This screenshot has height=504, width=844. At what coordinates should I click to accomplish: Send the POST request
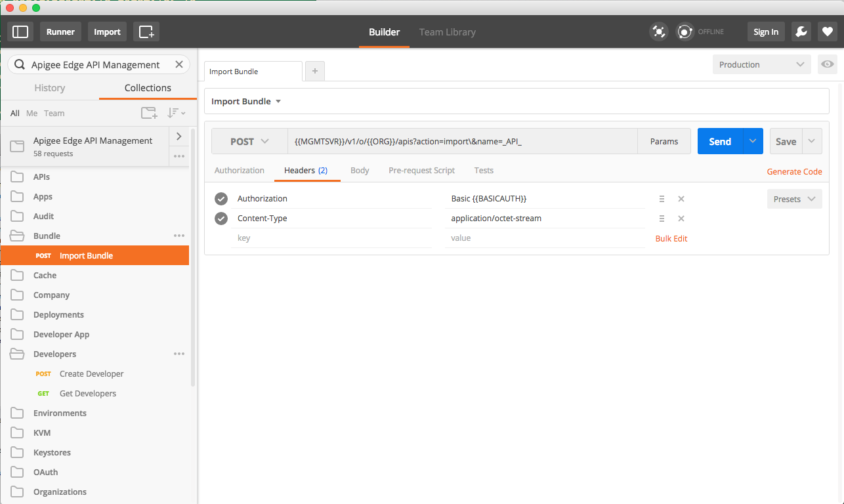pyautogui.click(x=720, y=141)
